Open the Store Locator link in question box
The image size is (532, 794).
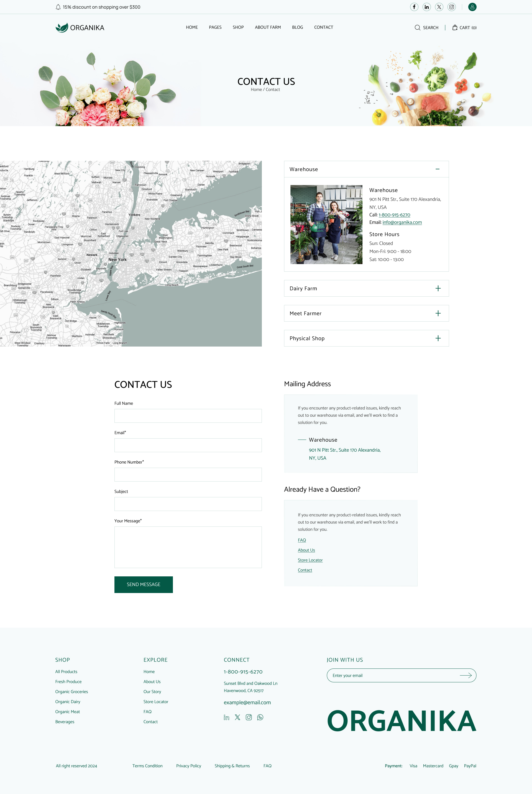(x=310, y=560)
